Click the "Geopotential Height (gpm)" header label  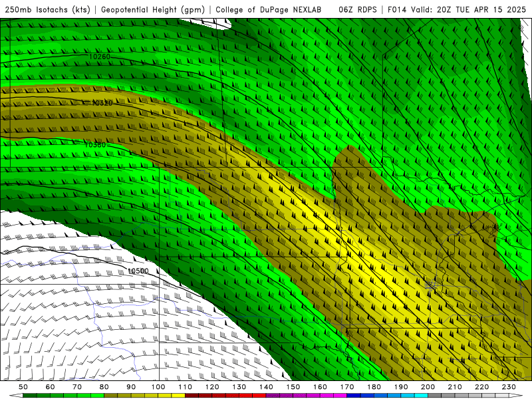(x=153, y=10)
